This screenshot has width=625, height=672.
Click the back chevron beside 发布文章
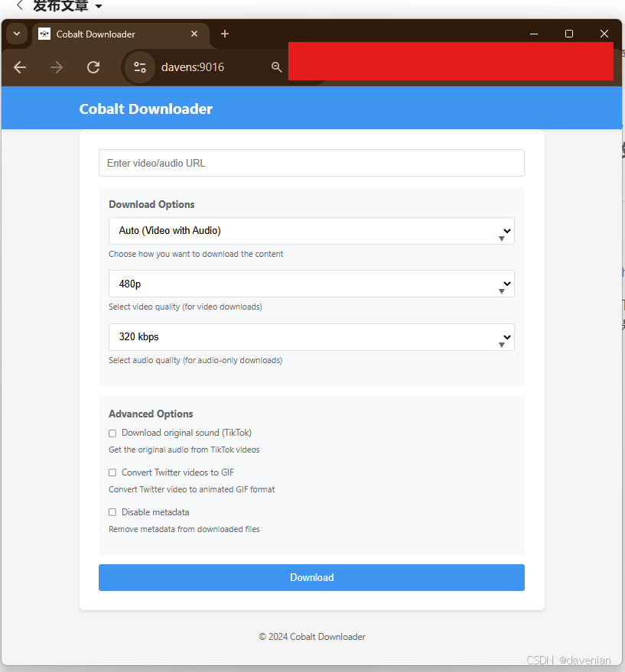pyautogui.click(x=20, y=5)
